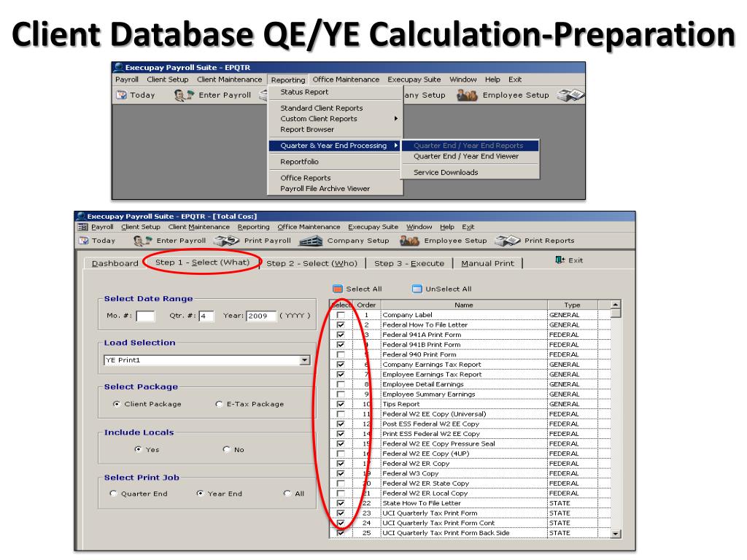Click the report list scroll down arrow
The height and width of the screenshot is (560, 747).
pos(616,533)
